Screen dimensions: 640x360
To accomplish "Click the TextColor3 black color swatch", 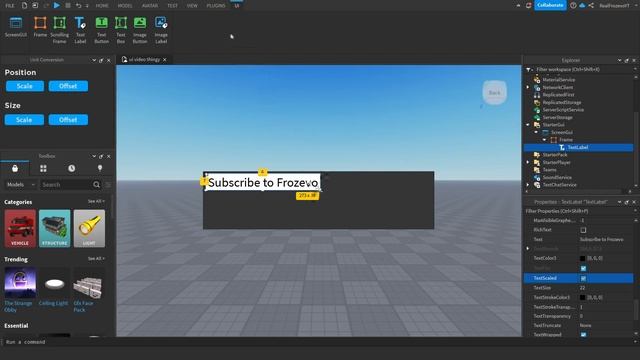I will (583, 258).
